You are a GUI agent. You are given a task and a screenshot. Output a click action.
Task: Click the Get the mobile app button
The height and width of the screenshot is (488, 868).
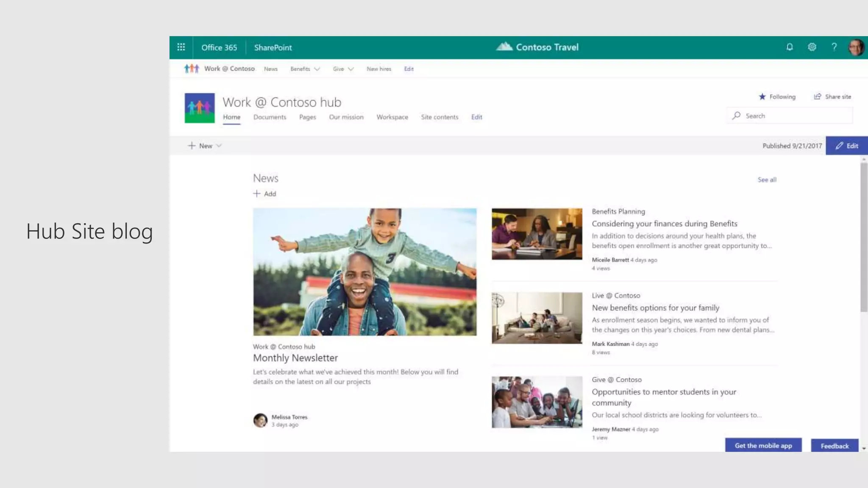click(x=763, y=445)
